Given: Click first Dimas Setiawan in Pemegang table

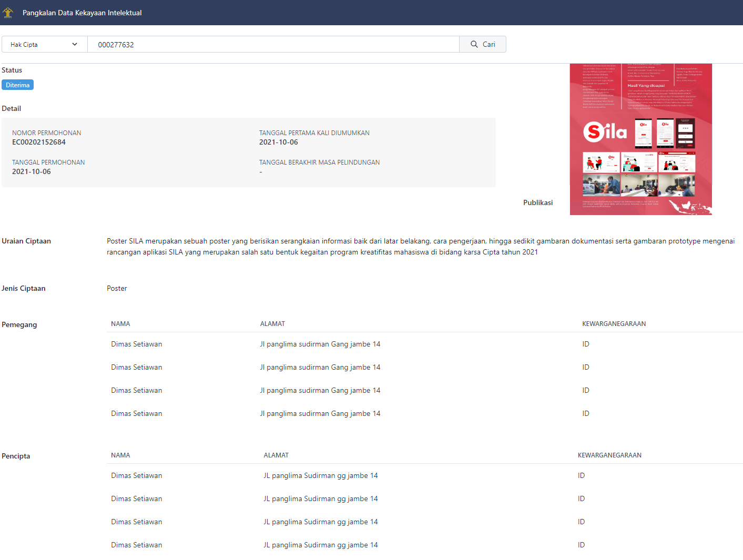Looking at the screenshot, I should pyautogui.click(x=137, y=344).
